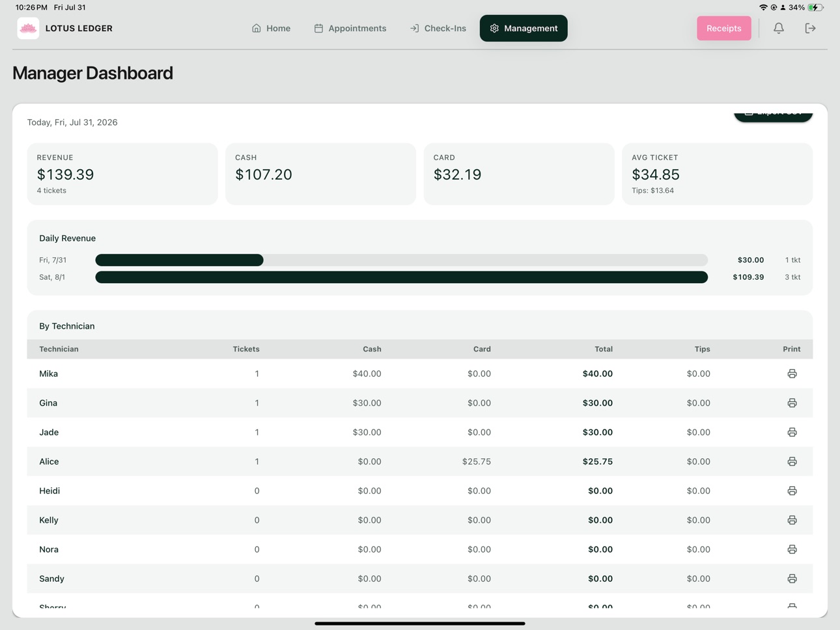The image size is (840, 630).
Task: Click the Today, Fri, Jul 31, 2026 date
Action: point(72,122)
